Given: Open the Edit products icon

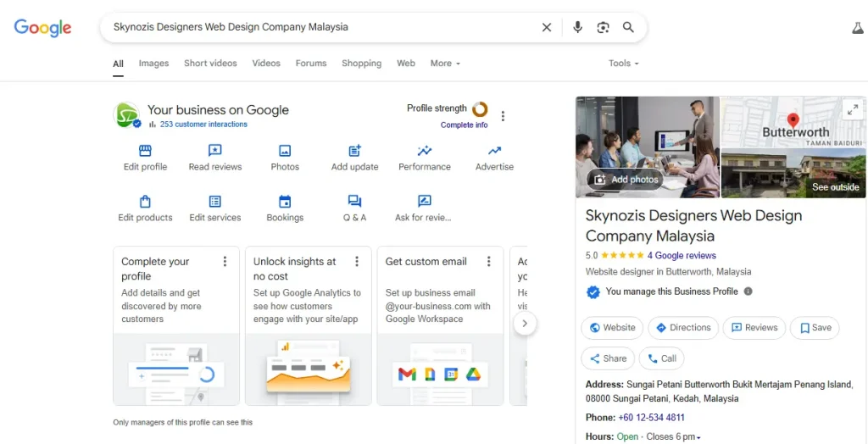Looking at the screenshot, I should tap(145, 202).
